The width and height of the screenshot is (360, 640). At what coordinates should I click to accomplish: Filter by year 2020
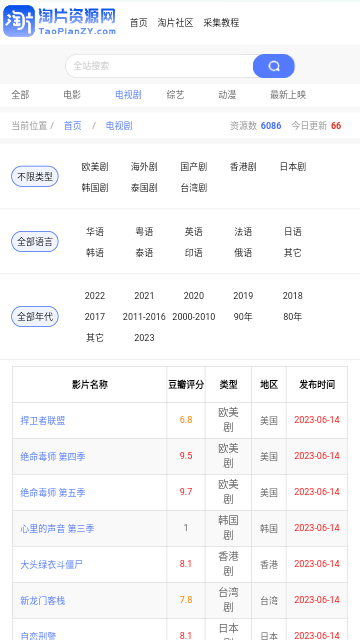tap(194, 296)
